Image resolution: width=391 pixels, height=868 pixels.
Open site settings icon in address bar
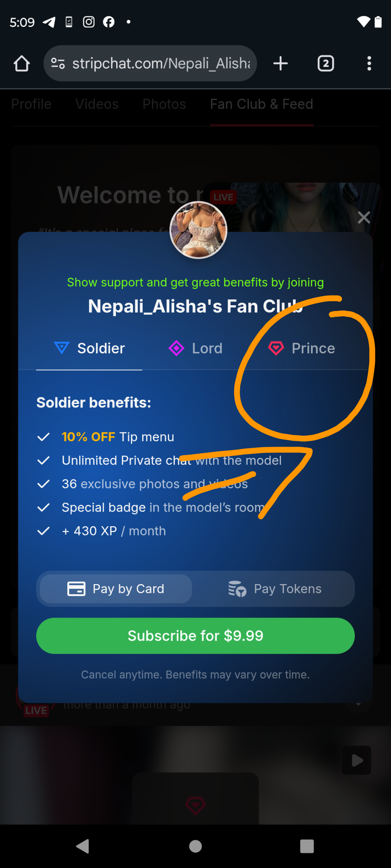(58, 63)
